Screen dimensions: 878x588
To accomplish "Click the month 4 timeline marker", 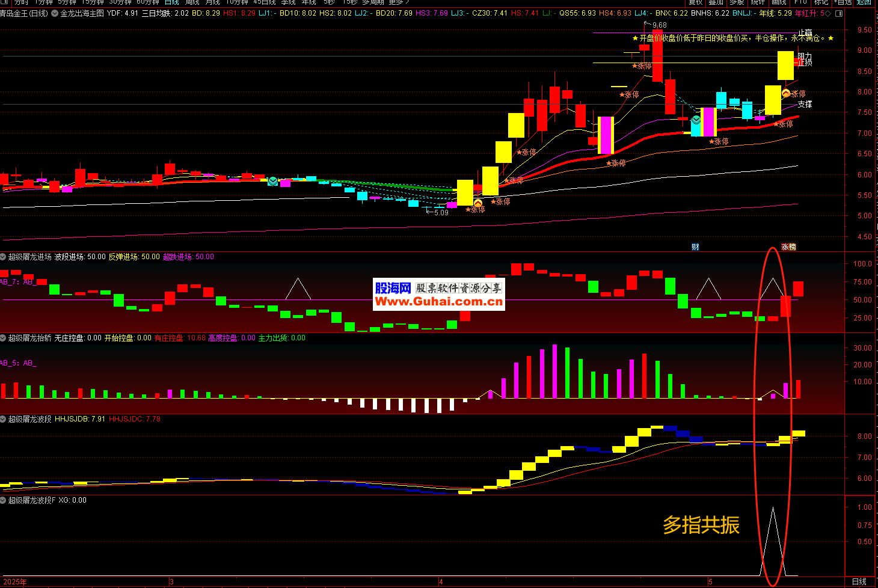I will coord(441,582).
